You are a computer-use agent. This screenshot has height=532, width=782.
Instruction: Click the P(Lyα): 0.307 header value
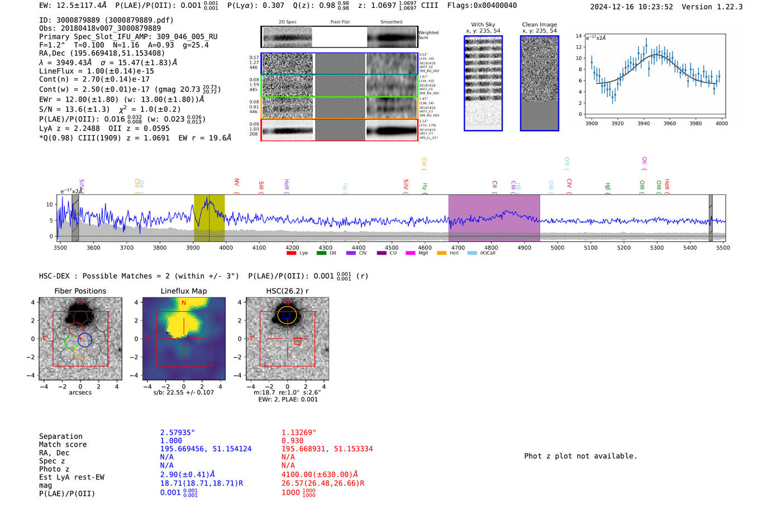[256, 6]
